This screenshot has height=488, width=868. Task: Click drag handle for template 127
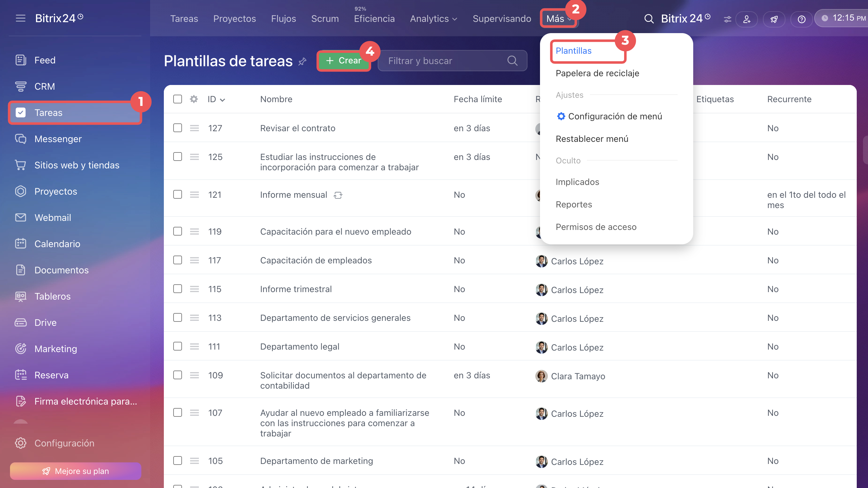click(194, 128)
